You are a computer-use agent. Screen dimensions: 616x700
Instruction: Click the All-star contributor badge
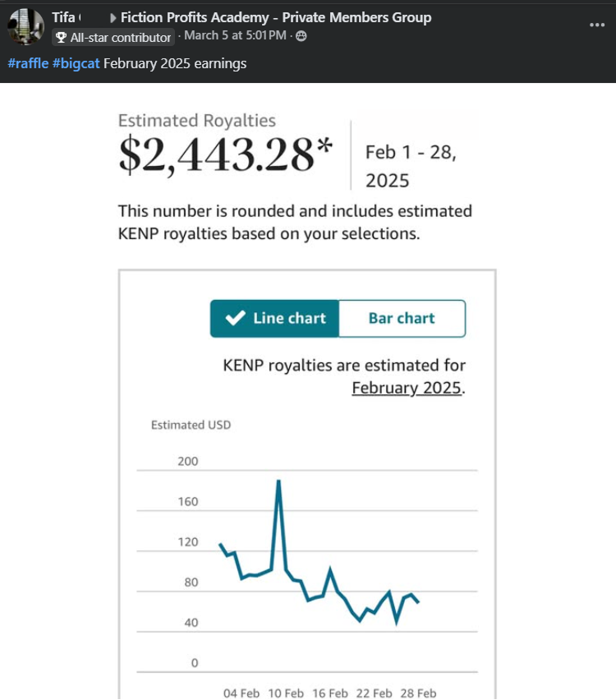(x=113, y=37)
